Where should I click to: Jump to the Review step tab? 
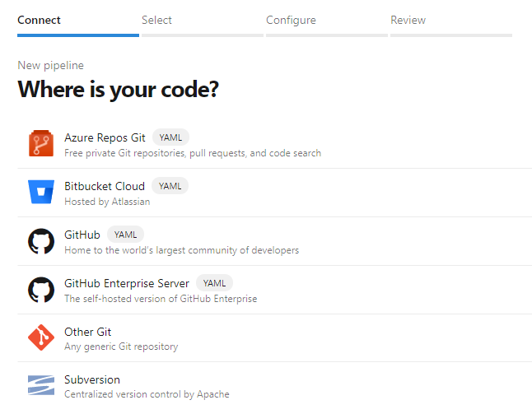pos(408,21)
